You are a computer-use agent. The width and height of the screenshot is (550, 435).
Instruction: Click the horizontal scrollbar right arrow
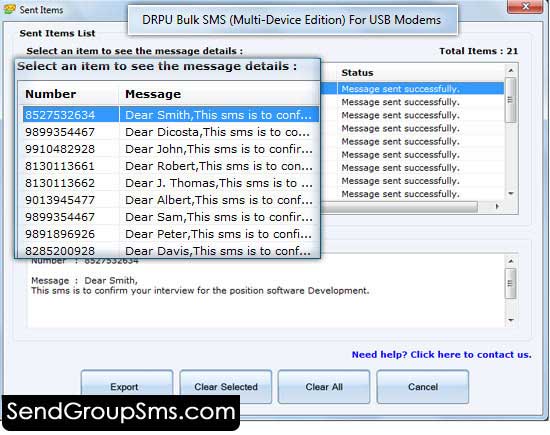click(497, 207)
